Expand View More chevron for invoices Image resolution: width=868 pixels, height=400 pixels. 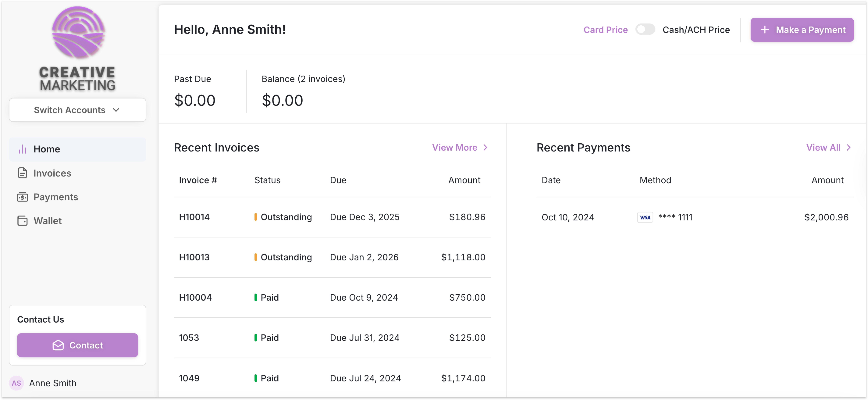coord(485,148)
